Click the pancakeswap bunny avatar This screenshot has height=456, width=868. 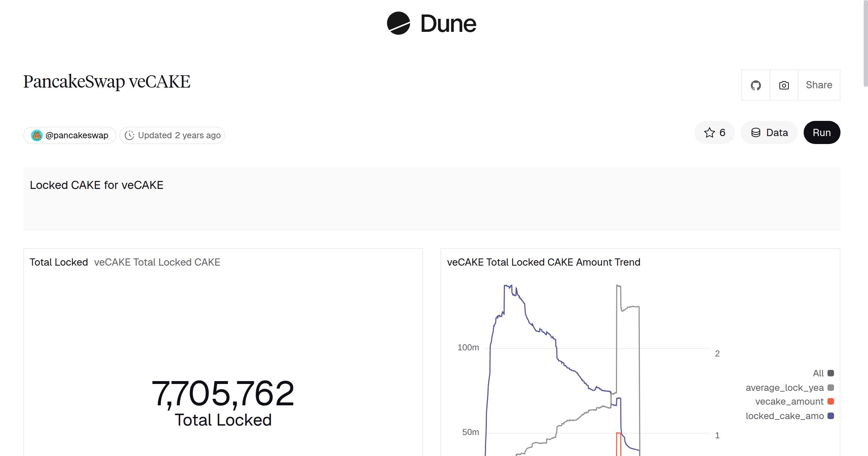37,135
